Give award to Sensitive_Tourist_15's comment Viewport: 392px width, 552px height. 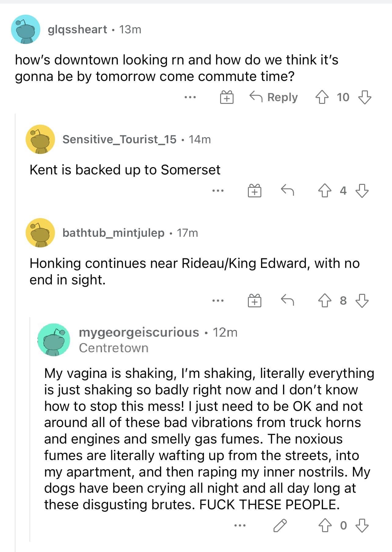[x=254, y=191]
